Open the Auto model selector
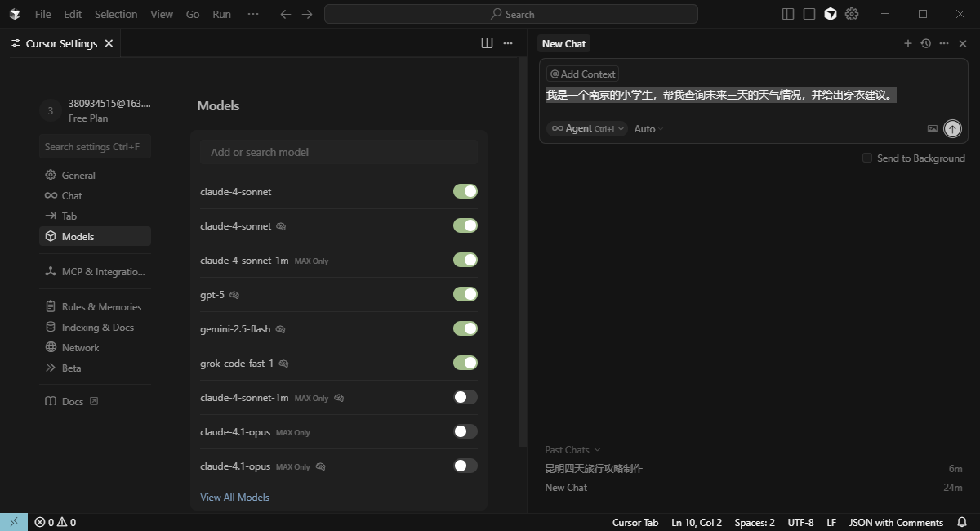Screen dimensions: 980x531 pyautogui.click(x=648, y=128)
